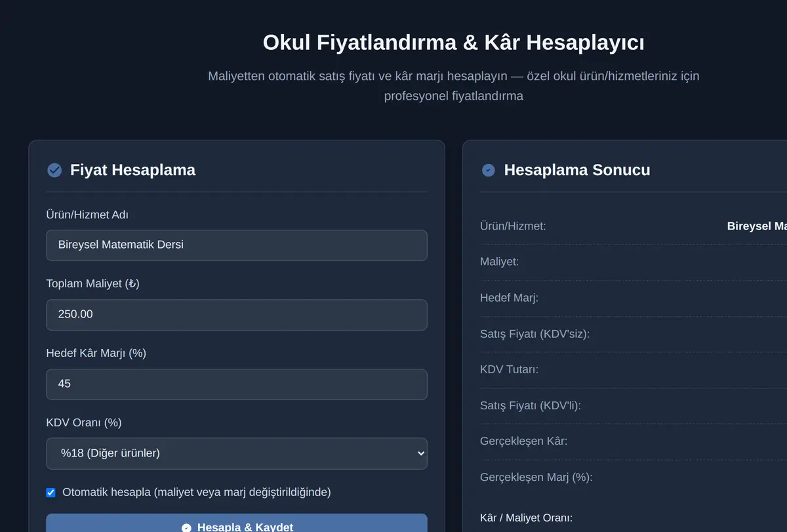Click the Ürün/Hizmet Adı label

tap(87, 215)
